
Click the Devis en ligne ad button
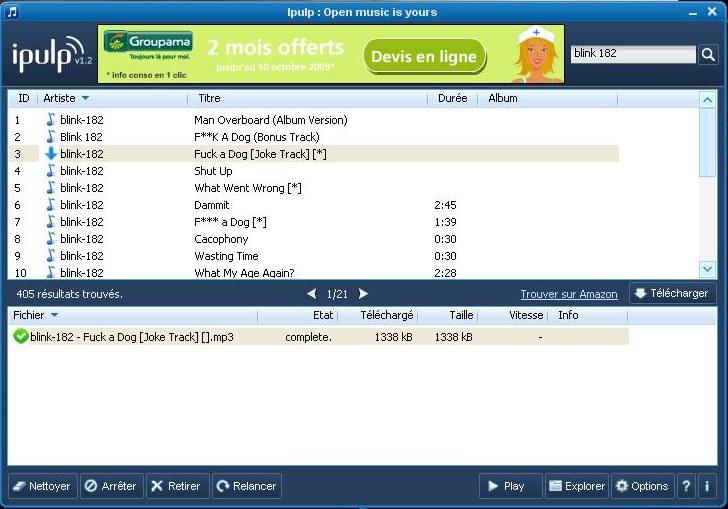coord(424,57)
